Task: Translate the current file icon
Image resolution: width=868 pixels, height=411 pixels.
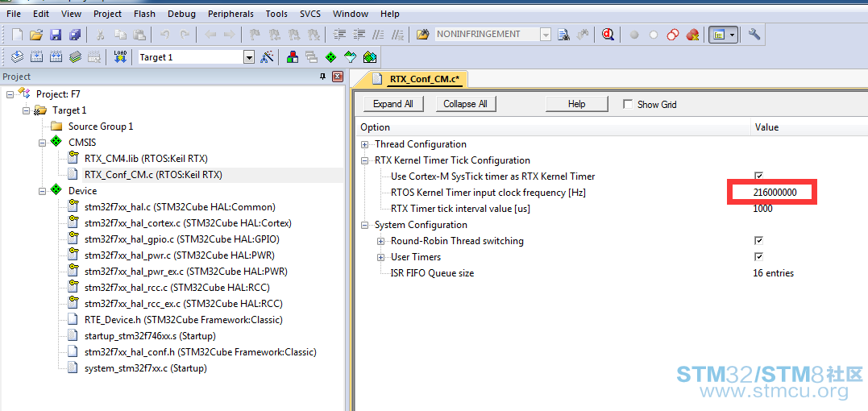Action: (17, 57)
